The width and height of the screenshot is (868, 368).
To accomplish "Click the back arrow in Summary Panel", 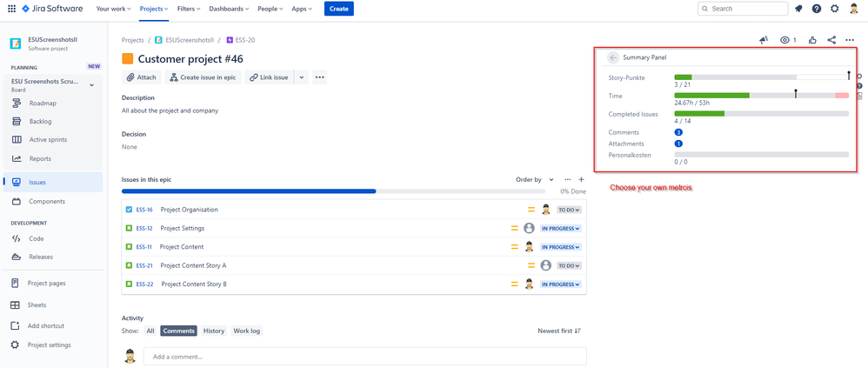I will (x=613, y=57).
